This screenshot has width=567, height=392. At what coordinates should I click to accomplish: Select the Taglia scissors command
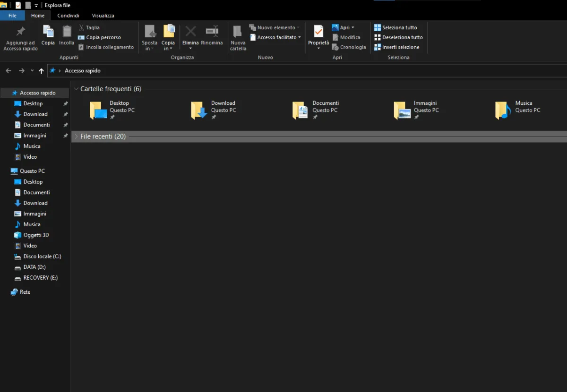[89, 27]
